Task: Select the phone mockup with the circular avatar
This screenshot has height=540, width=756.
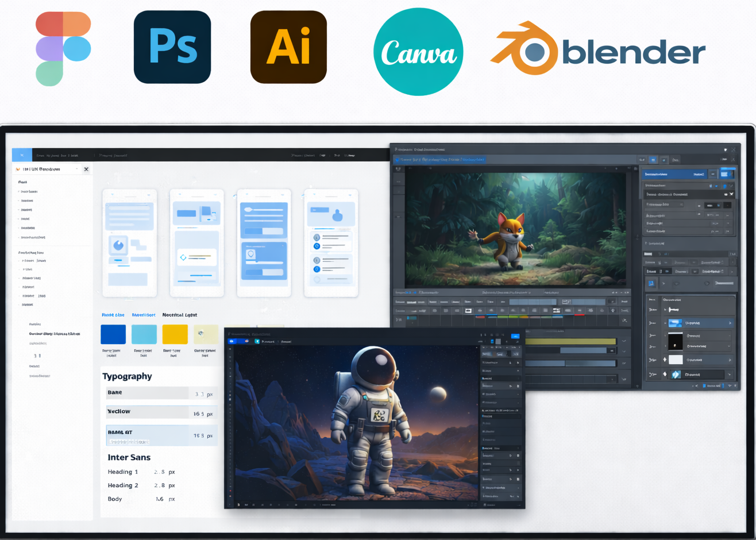Action: 129,243
